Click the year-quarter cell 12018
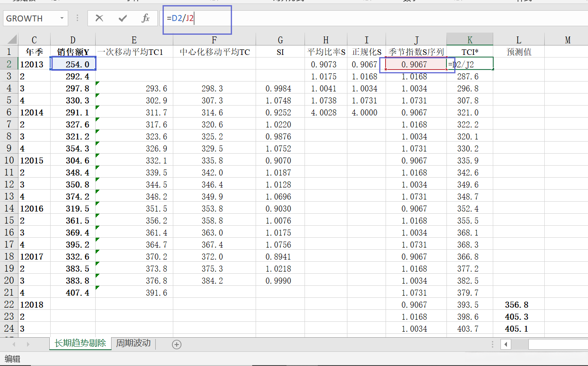The image size is (588, 366). point(34,305)
